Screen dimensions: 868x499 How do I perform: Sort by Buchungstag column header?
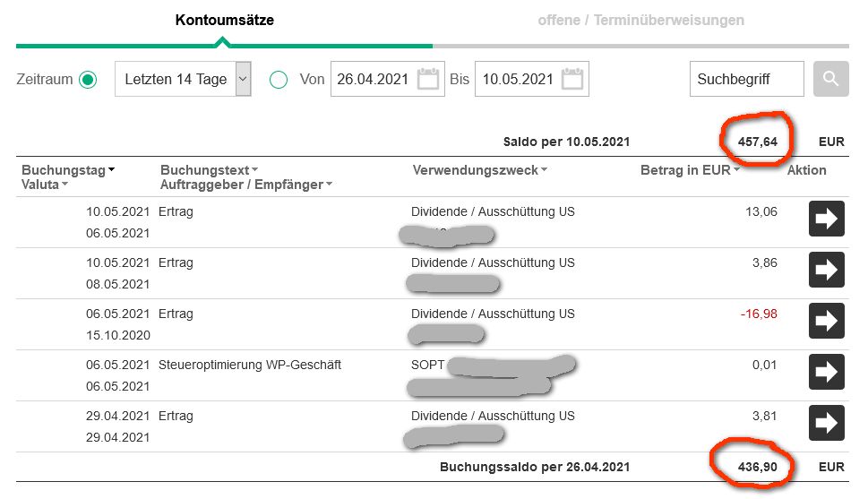(68, 170)
